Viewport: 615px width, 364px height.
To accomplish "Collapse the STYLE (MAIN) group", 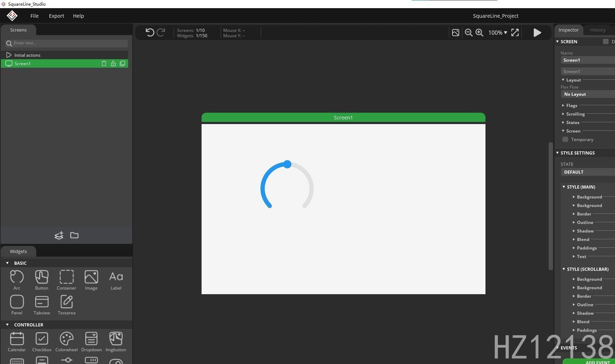I will click(564, 187).
